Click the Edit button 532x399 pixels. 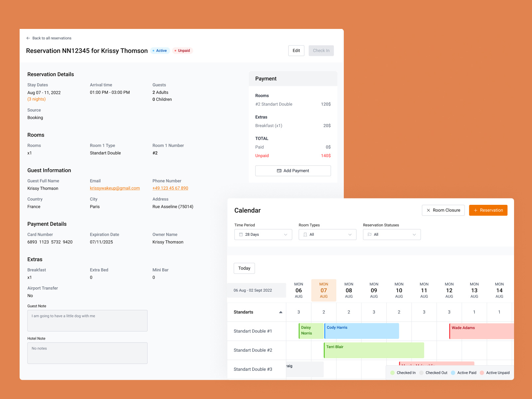296,51
